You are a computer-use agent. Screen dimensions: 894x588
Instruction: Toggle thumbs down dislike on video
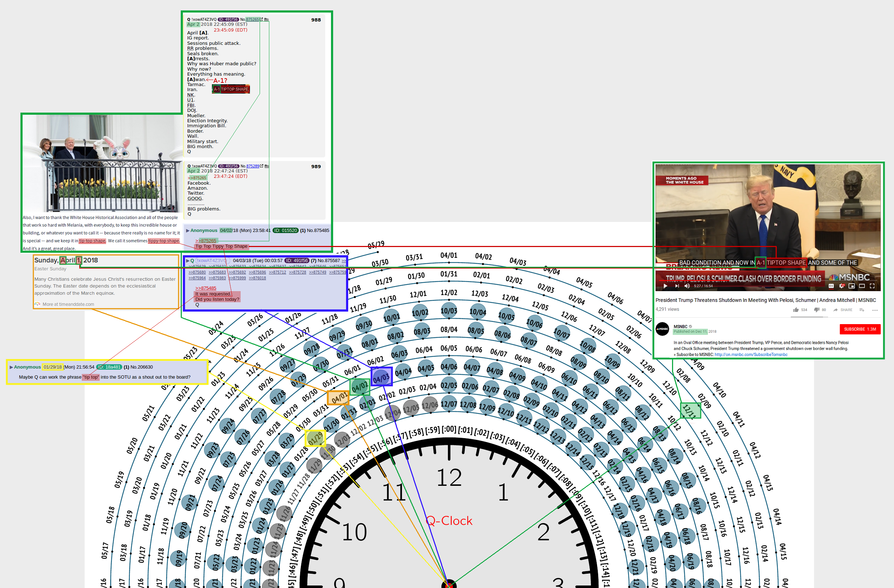click(816, 310)
